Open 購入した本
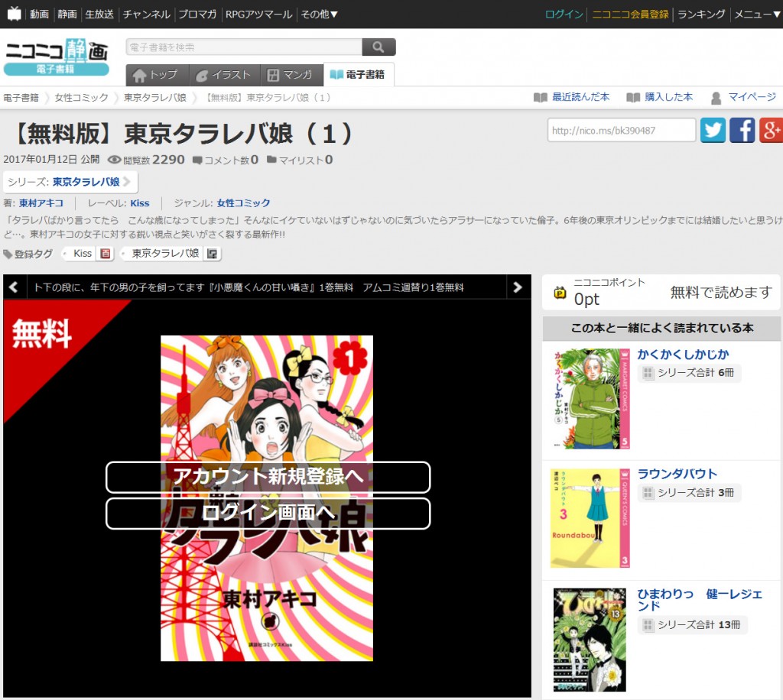 coord(660,97)
